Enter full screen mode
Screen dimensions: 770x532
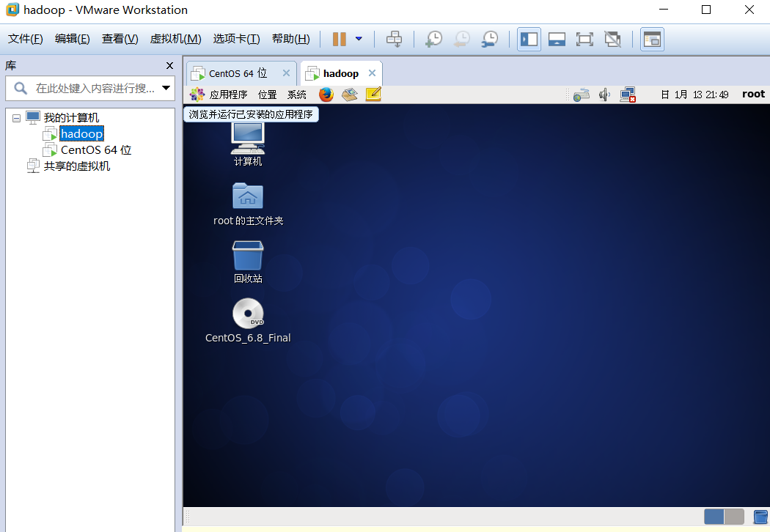[x=584, y=40]
